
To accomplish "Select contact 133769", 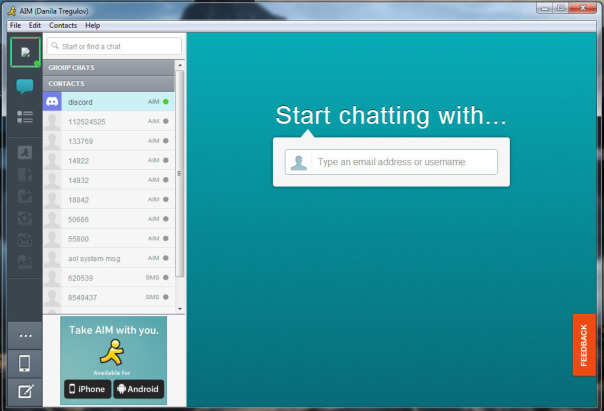I will click(x=109, y=141).
